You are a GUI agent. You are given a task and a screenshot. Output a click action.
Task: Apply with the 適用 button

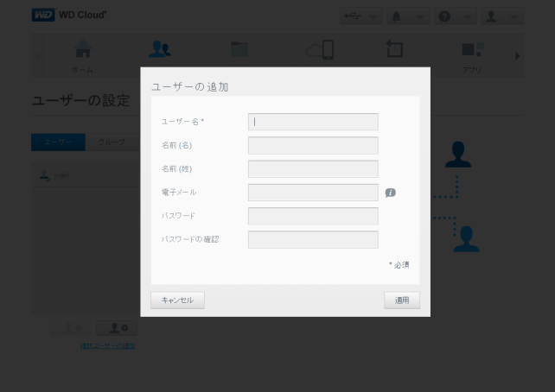pyautogui.click(x=402, y=300)
